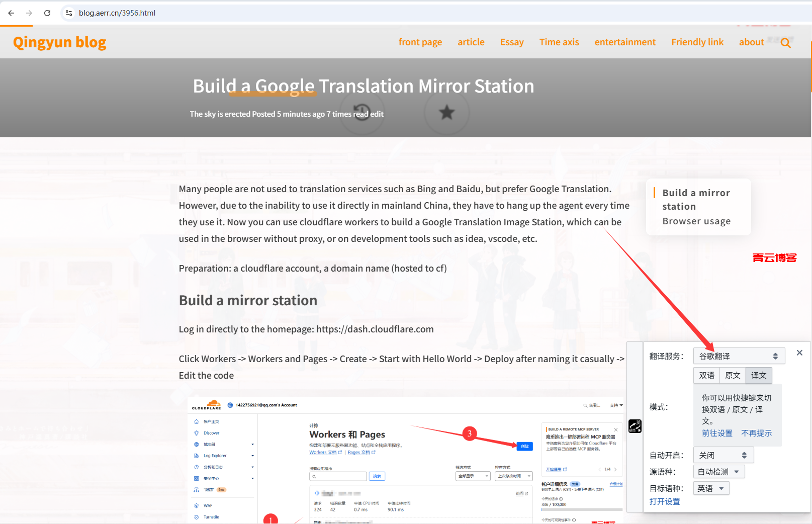Click the Many people are not used paragraph

tap(404, 214)
